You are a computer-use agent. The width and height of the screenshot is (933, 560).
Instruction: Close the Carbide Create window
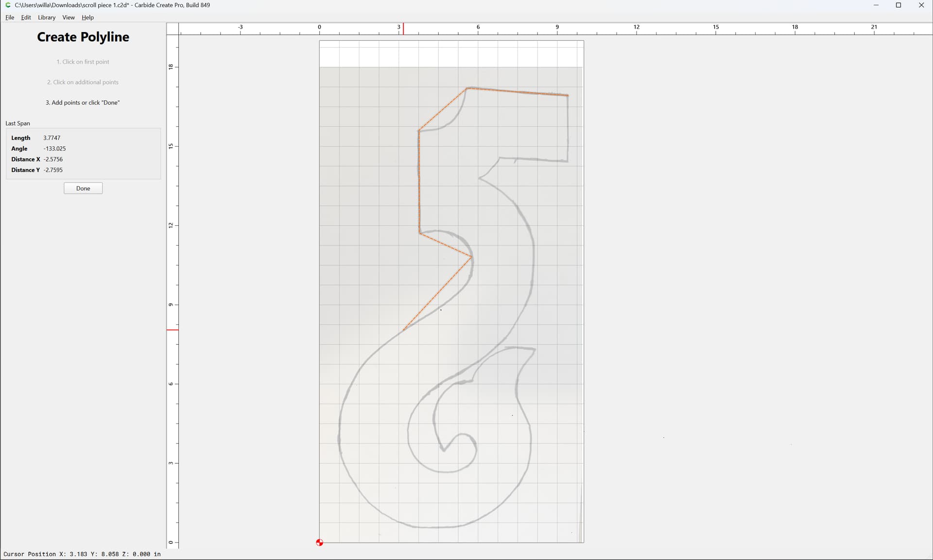(x=921, y=5)
